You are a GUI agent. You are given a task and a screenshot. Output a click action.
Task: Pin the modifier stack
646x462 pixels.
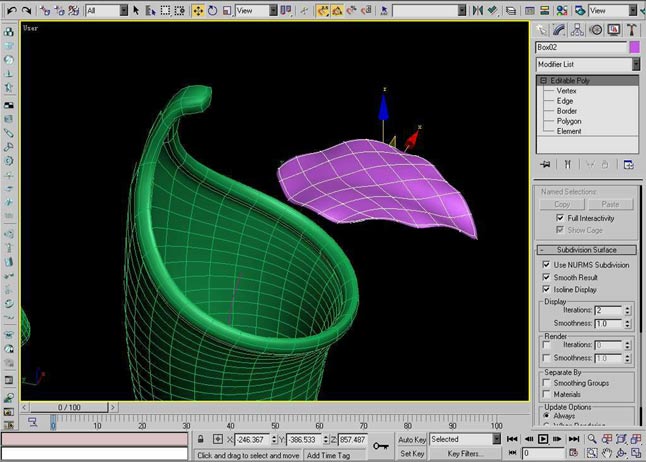(x=545, y=165)
